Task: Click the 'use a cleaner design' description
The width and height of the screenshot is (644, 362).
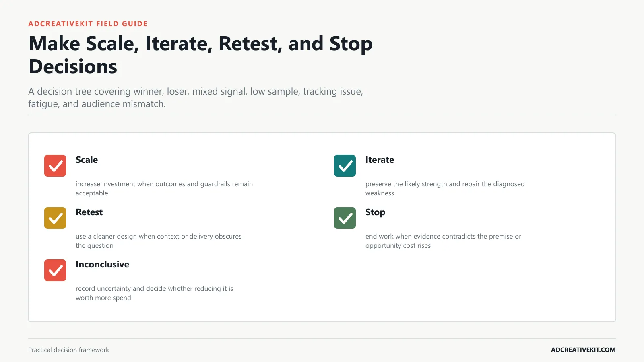Action: [159, 241]
